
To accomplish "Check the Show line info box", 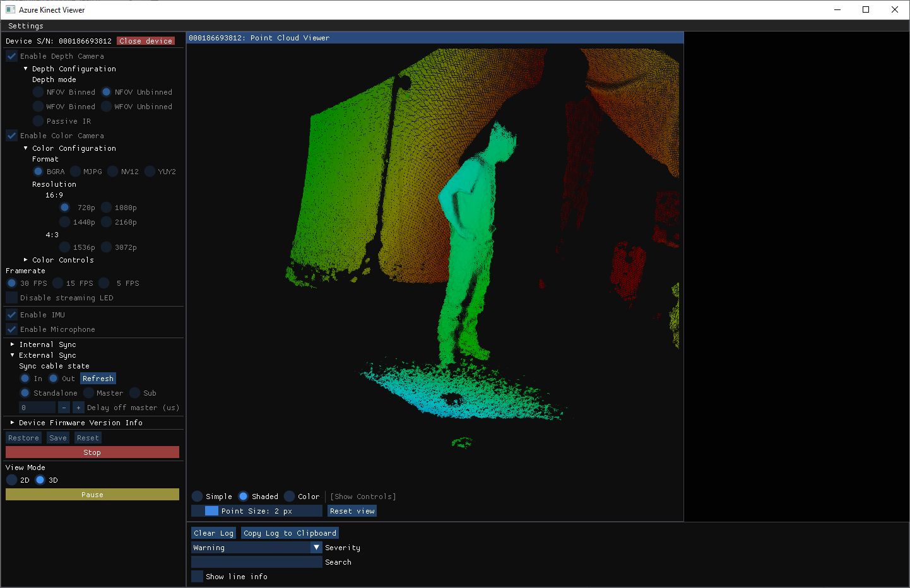I will 198,577.
